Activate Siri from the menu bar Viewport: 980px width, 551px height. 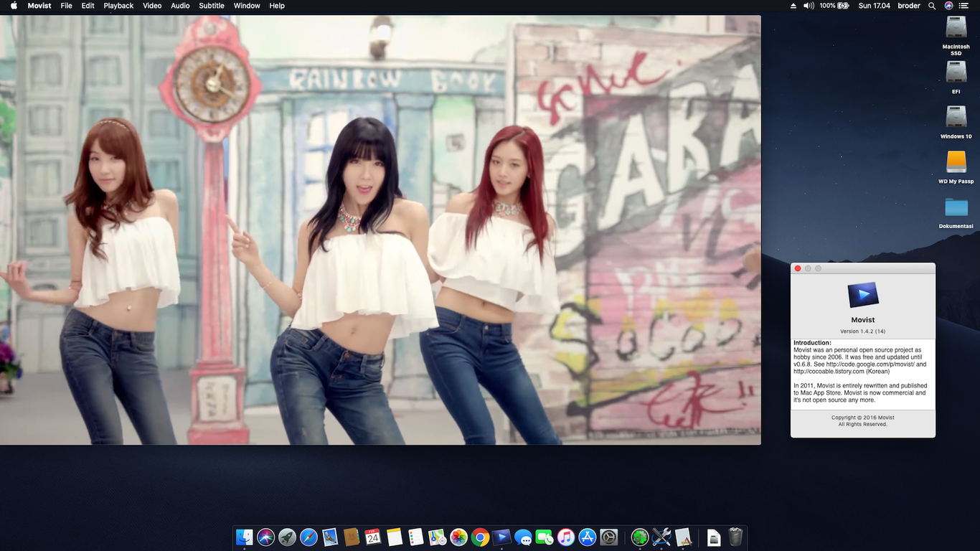coord(948,6)
